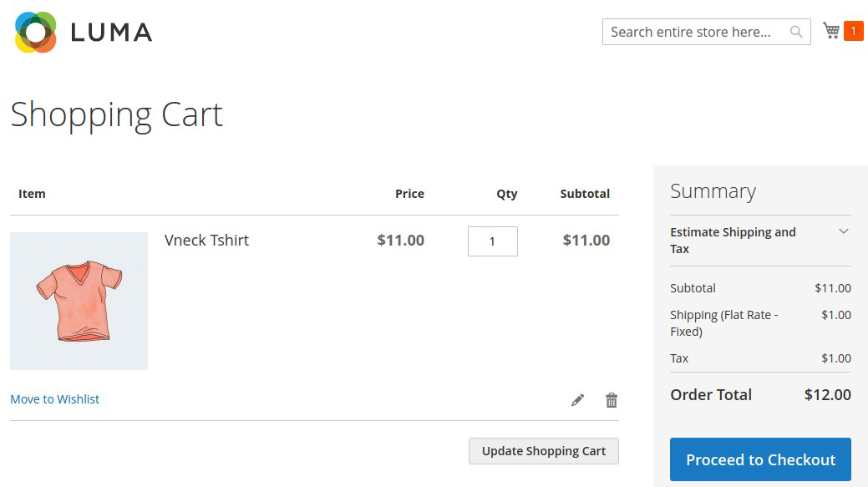
Task: Click the Update Shopping Cart button
Action: [x=544, y=451]
